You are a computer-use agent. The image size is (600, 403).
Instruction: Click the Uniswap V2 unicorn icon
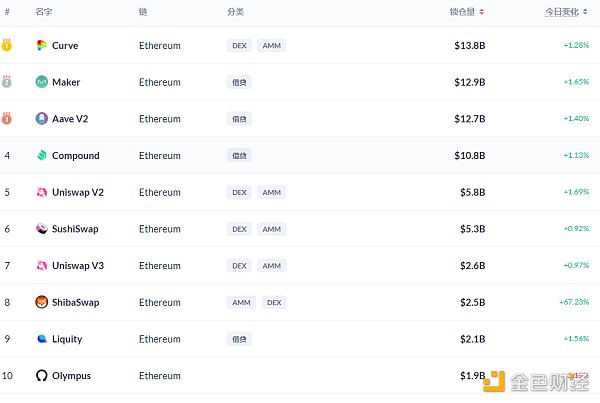tap(41, 192)
